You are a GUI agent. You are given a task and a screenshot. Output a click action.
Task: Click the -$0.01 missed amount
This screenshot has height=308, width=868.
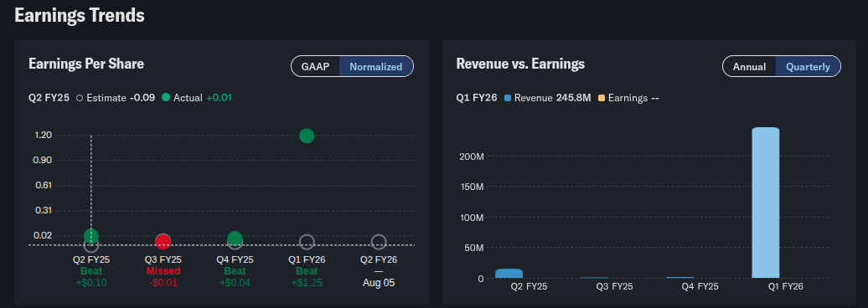click(163, 283)
